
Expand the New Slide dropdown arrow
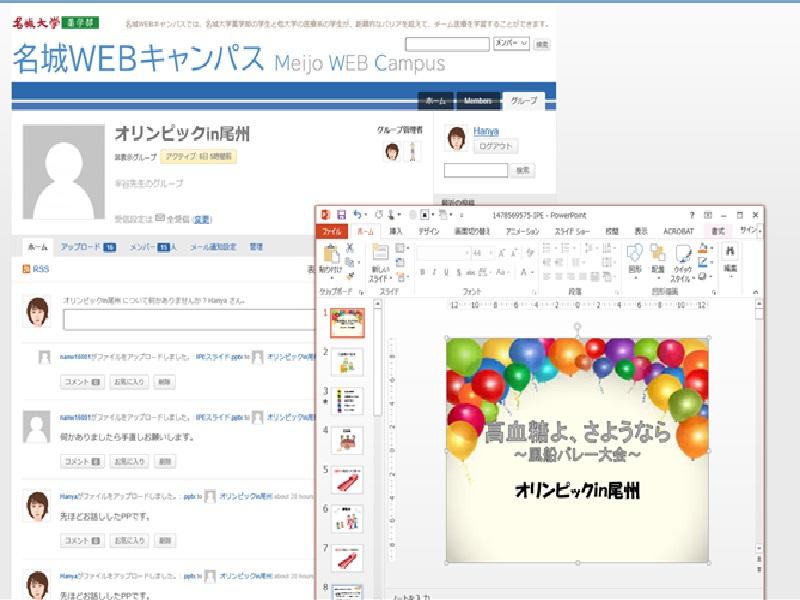[391, 279]
